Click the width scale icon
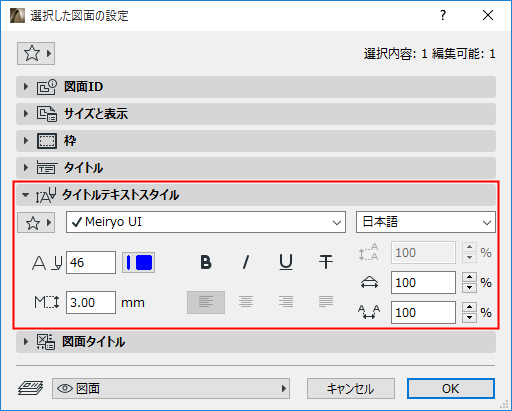 (x=369, y=283)
